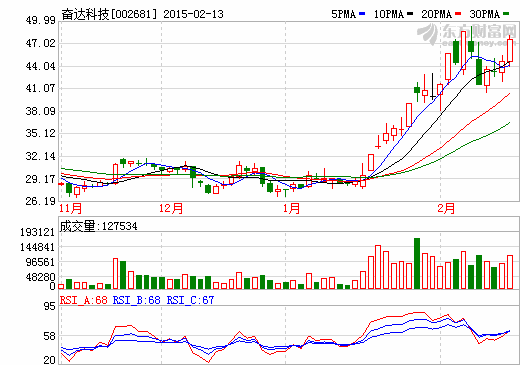Click the RSI_B:68 indicator label
Viewport: 520px width, 365px height.
pos(137,300)
